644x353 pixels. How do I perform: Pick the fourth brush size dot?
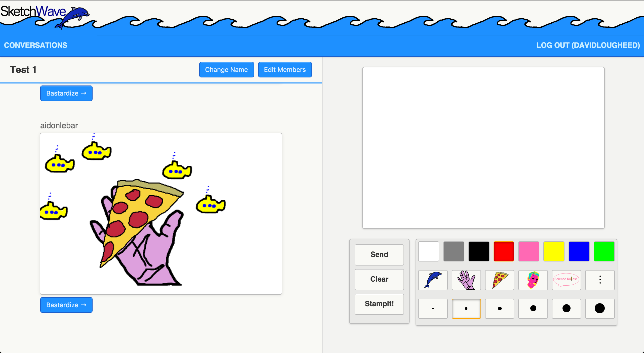(533, 308)
